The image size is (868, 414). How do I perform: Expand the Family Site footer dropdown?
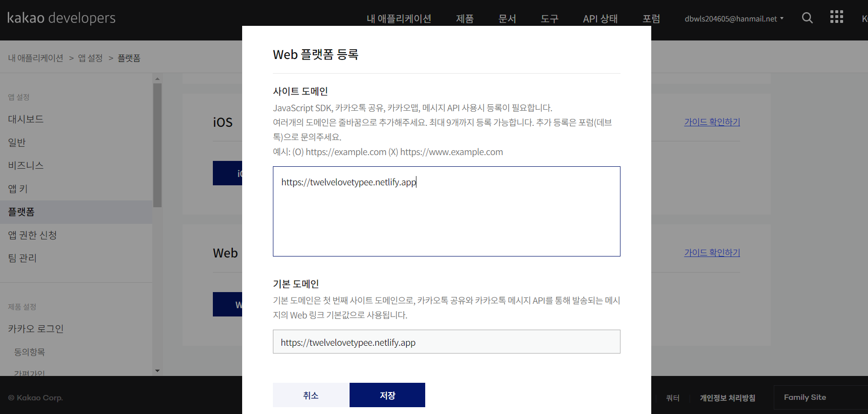tap(820, 397)
